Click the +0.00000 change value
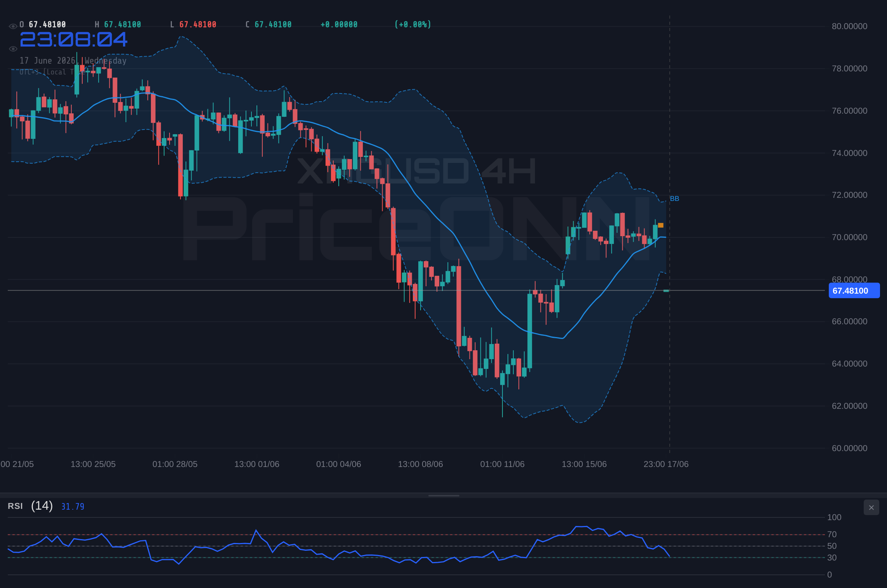887x588 pixels. tap(339, 24)
